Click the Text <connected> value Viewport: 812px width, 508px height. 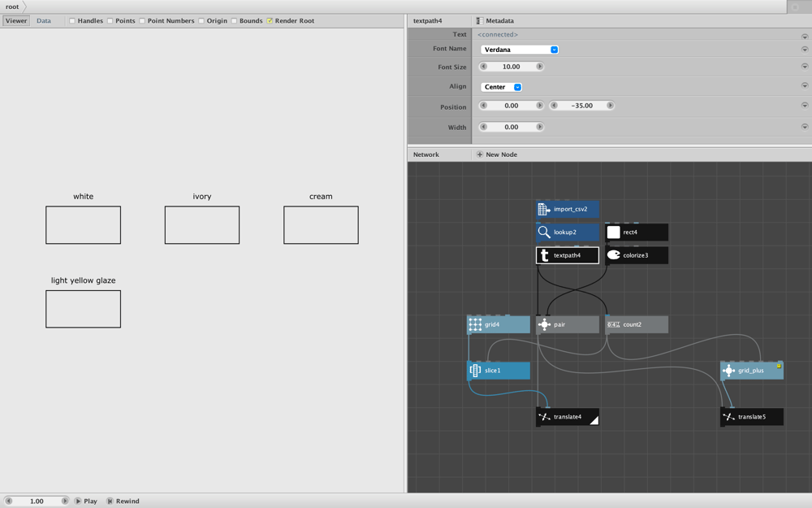498,34
